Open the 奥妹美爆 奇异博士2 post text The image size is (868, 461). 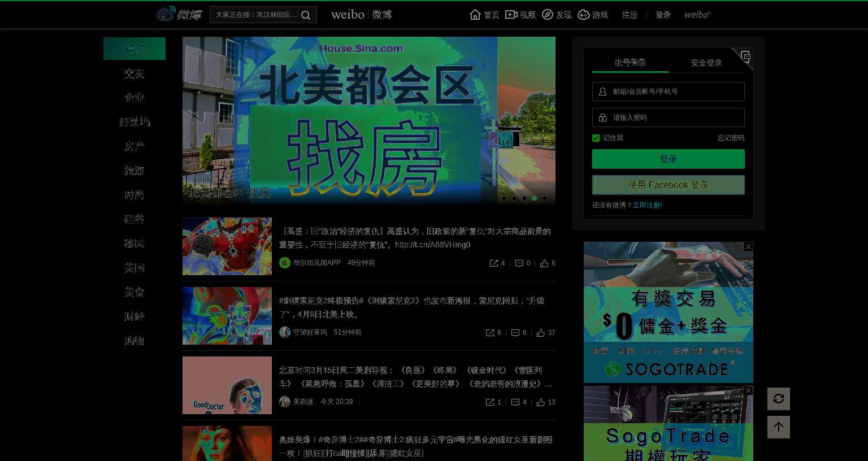coord(416,446)
